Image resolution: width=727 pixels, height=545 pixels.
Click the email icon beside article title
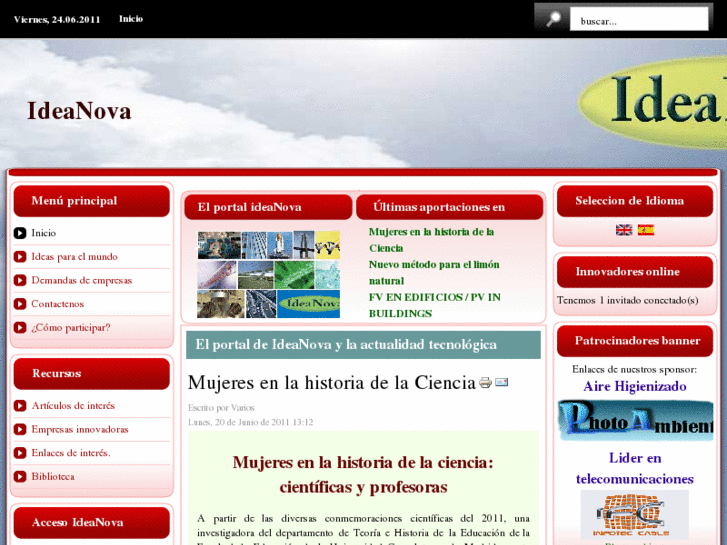pyautogui.click(x=501, y=382)
